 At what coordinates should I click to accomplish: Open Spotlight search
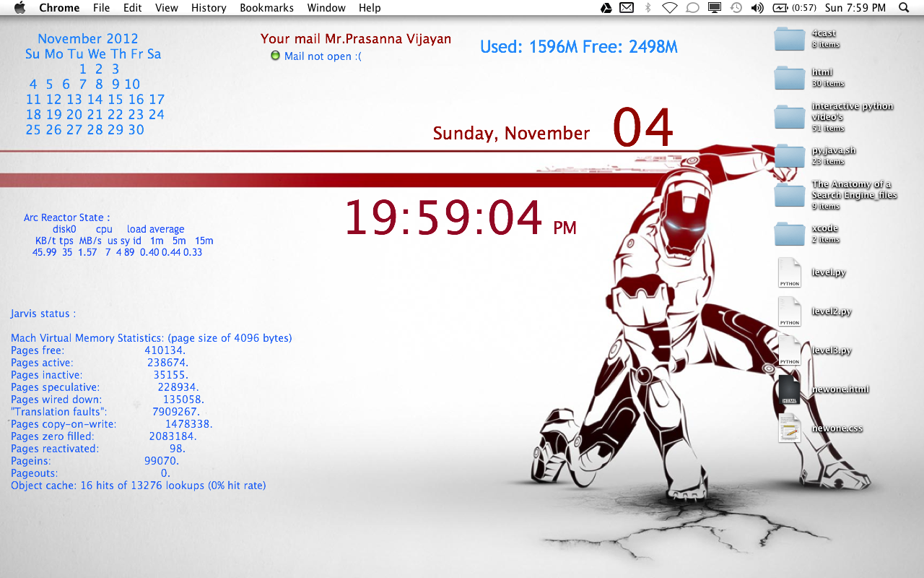pyautogui.click(x=903, y=8)
